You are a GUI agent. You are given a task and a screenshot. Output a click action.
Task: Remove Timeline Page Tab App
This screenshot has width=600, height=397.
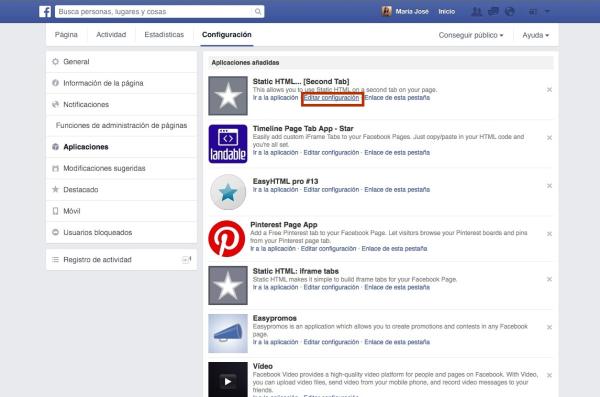[x=549, y=137]
